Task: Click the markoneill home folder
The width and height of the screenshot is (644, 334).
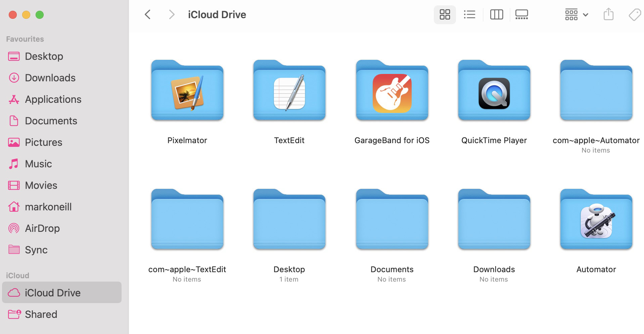Action: pyautogui.click(x=48, y=207)
